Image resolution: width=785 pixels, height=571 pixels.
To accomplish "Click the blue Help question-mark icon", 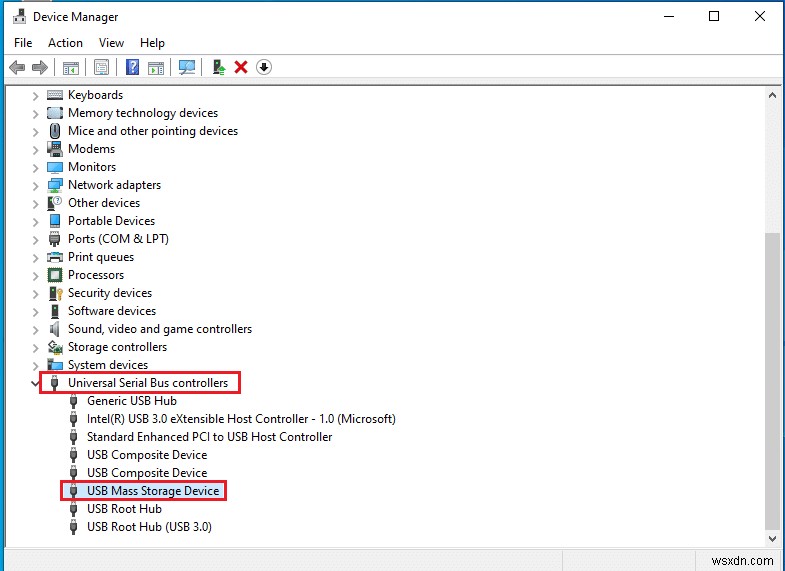I will point(132,67).
